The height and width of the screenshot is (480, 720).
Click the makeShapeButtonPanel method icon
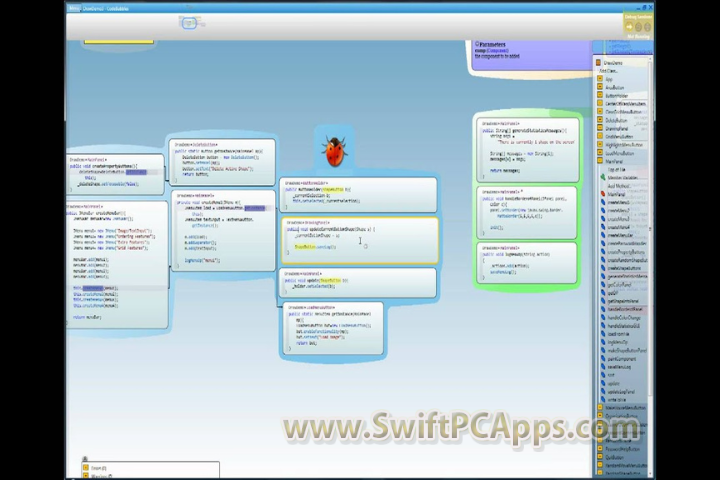coord(603,350)
